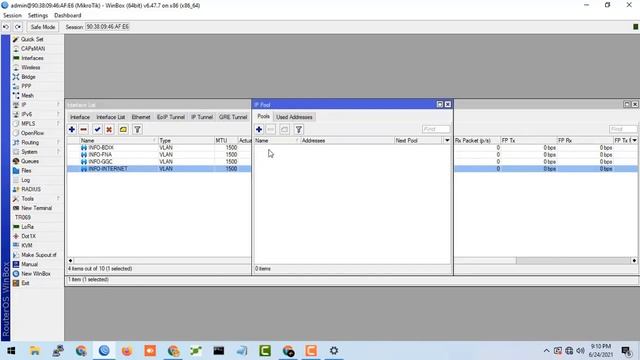640x360 pixels.
Task: Click undo arrow in top toolbar
Action: (6, 27)
